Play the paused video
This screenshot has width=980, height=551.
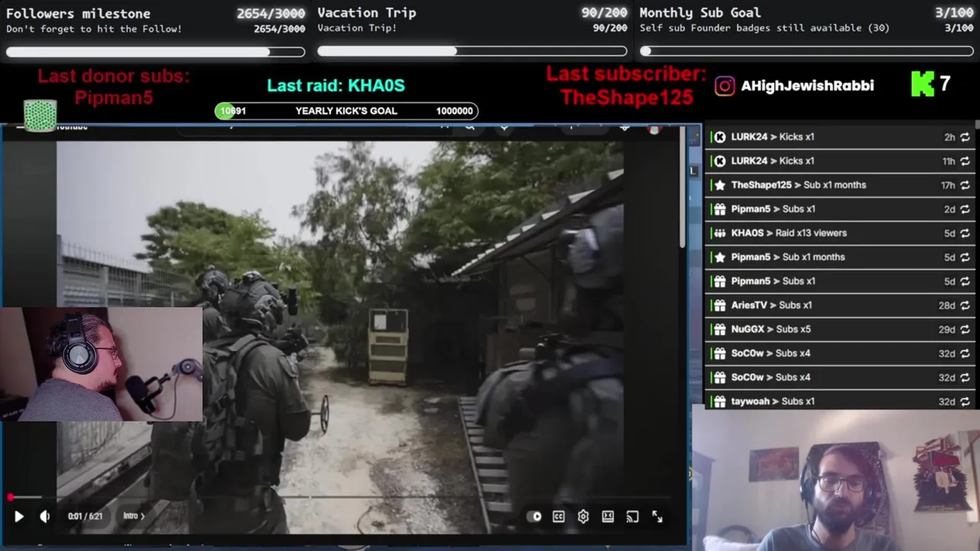click(x=19, y=517)
